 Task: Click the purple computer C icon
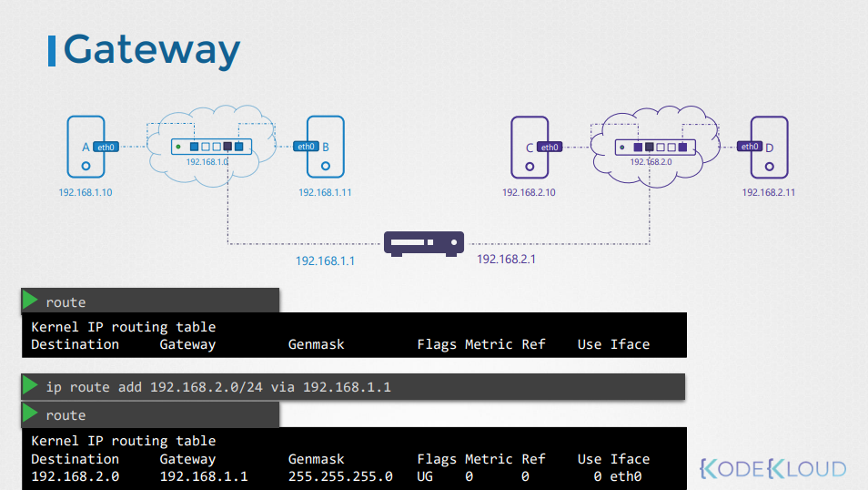tap(528, 147)
